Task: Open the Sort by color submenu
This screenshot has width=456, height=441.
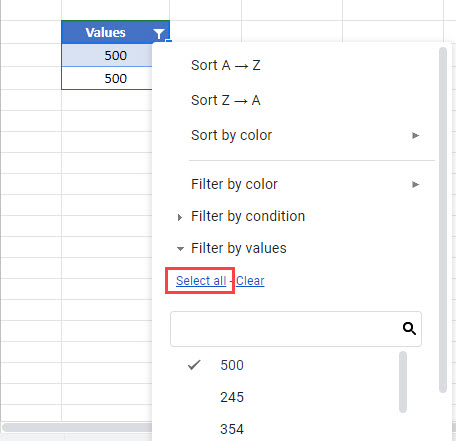Action: coord(232,135)
